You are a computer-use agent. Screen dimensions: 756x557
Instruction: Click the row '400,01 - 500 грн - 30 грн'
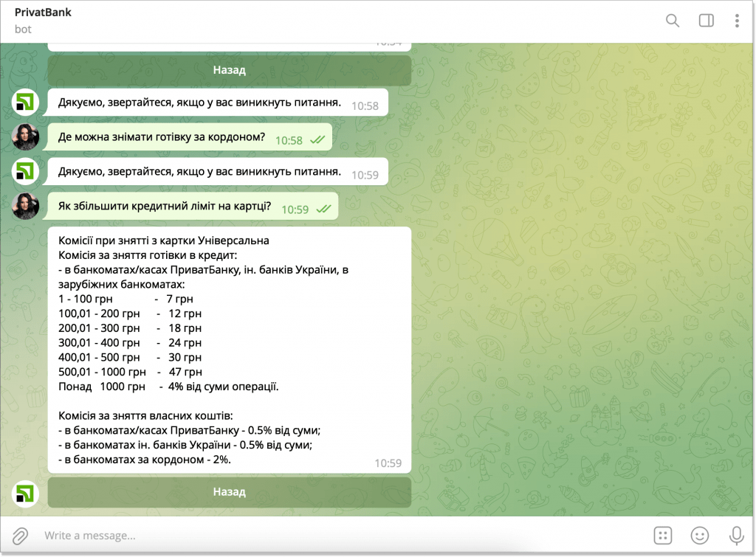click(130, 358)
